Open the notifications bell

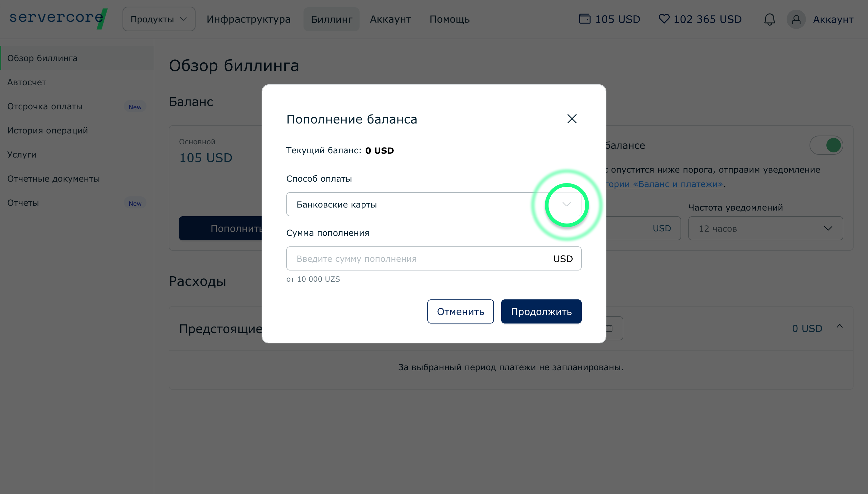(769, 19)
